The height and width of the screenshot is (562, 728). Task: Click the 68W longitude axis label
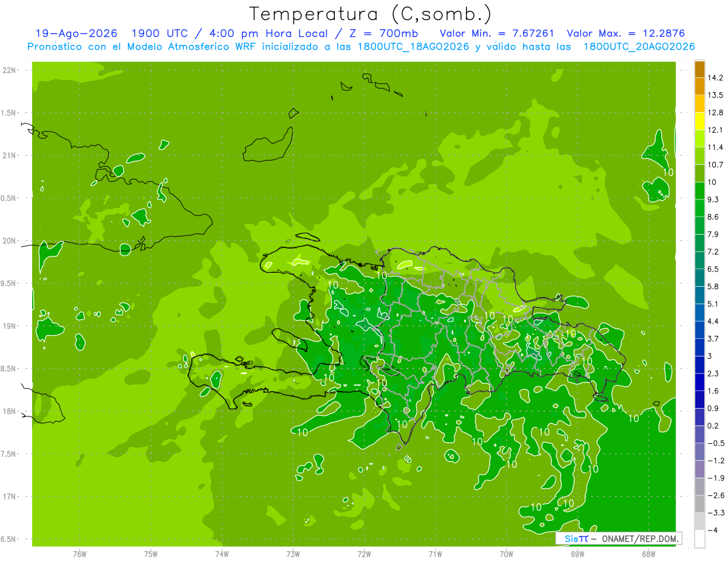tap(649, 554)
